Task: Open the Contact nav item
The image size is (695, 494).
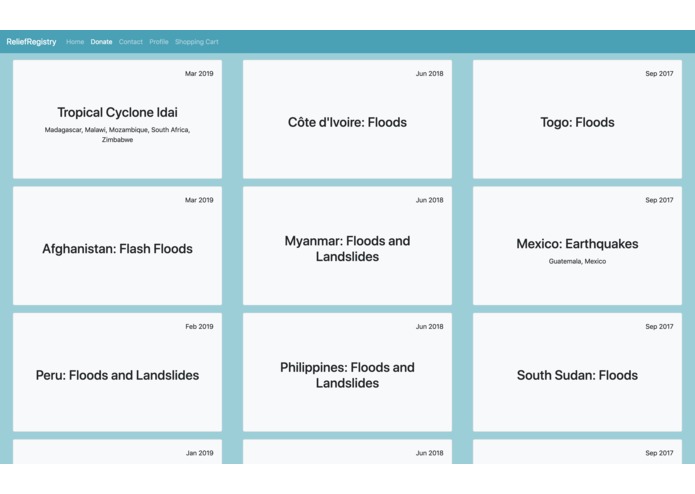Action: click(131, 42)
